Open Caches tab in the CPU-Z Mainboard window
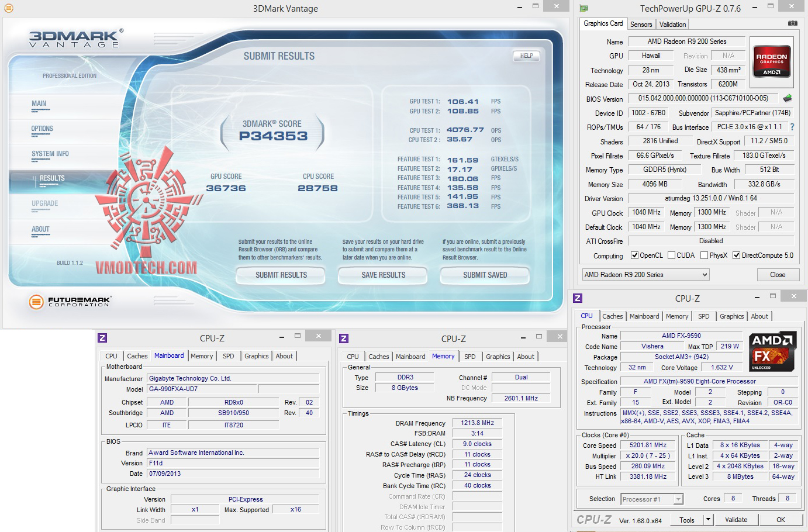Image resolution: width=808 pixels, height=532 pixels. coord(137,356)
